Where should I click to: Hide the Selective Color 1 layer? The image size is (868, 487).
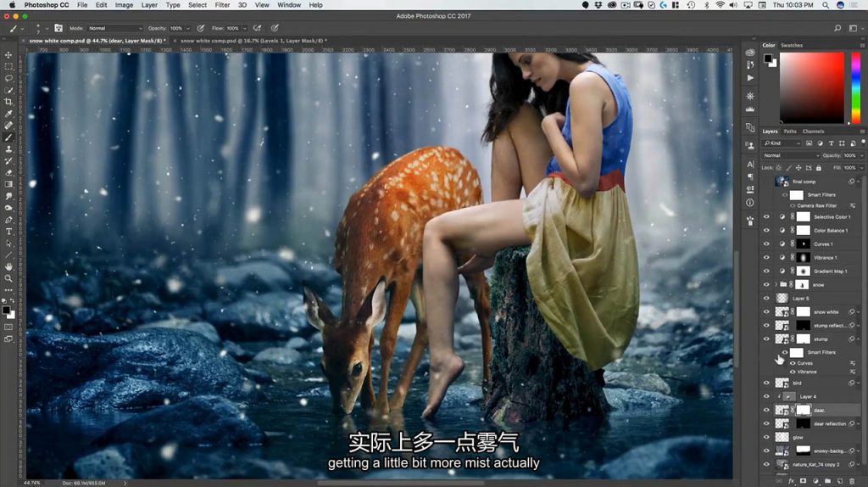pyautogui.click(x=766, y=216)
